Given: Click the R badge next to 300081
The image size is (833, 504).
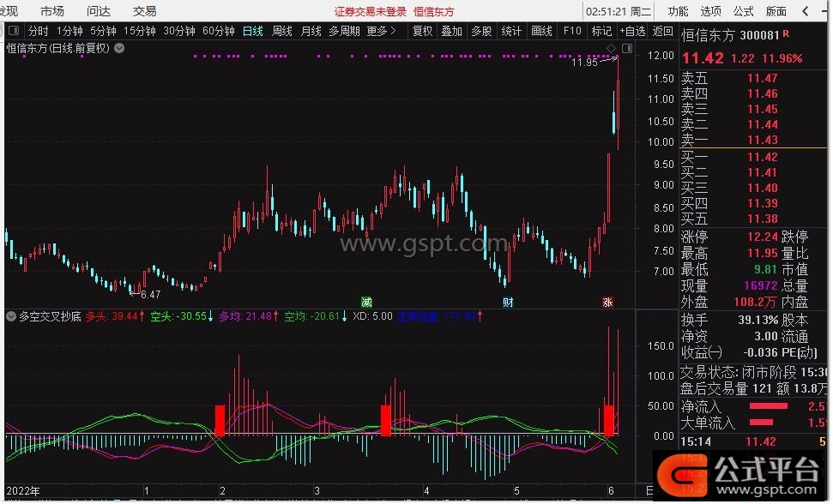Looking at the screenshot, I should tap(786, 33).
